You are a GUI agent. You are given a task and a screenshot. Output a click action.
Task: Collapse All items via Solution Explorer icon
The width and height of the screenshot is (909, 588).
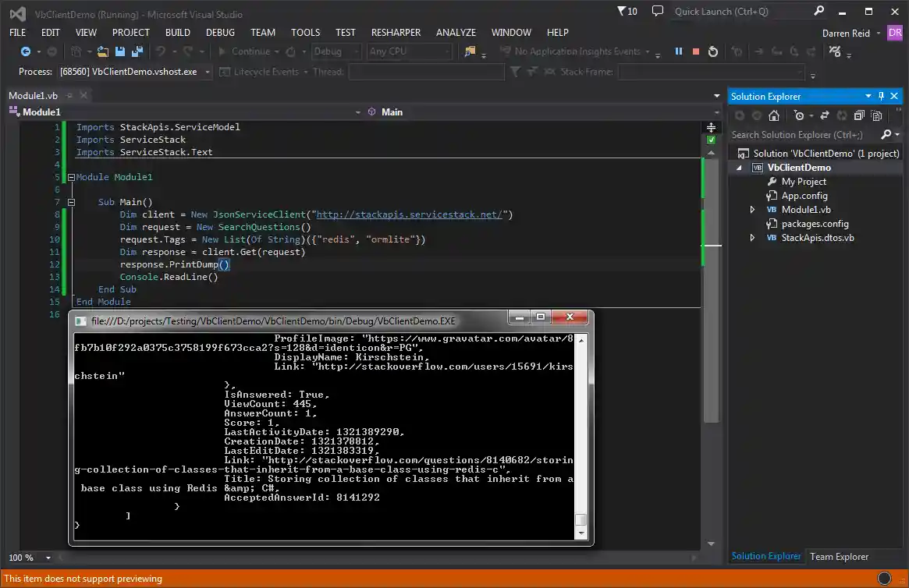click(858, 115)
